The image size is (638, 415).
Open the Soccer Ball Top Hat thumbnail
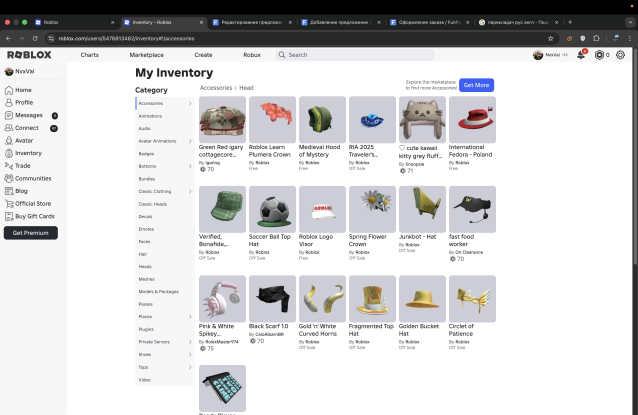coord(272,210)
